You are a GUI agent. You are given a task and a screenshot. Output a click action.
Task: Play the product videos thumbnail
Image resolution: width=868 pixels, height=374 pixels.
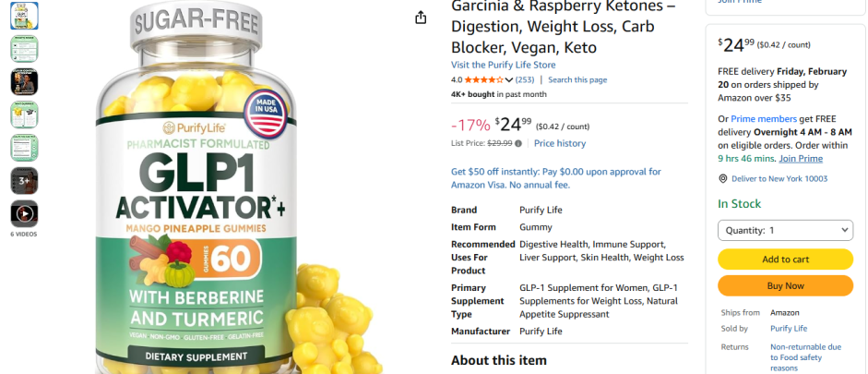coord(24,213)
